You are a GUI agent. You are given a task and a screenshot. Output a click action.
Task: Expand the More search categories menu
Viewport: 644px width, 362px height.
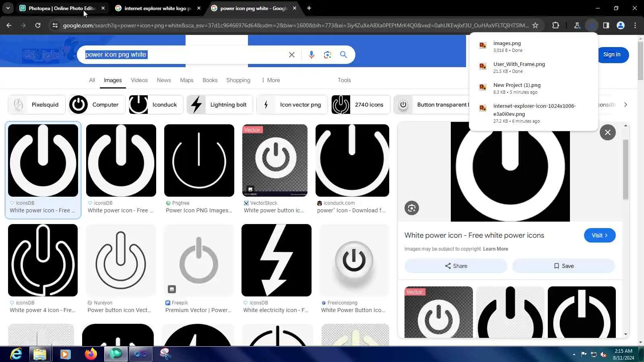click(x=271, y=80)
